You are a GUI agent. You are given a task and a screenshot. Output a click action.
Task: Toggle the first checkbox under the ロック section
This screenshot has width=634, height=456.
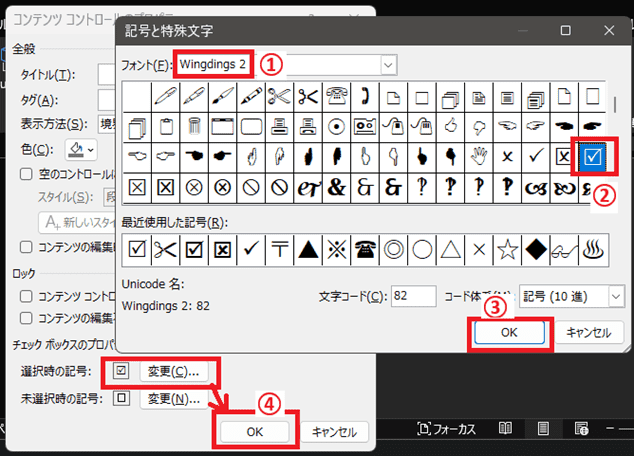pyautogui.click(x=27, y=296)
